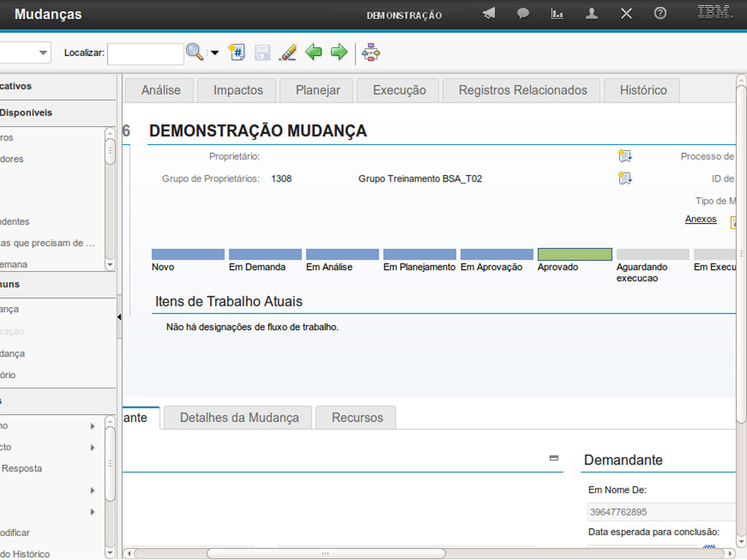The image size is (747, 560).
Task: Click detail icon in Grupo de Proprietários row
Action: click(624, 178)
